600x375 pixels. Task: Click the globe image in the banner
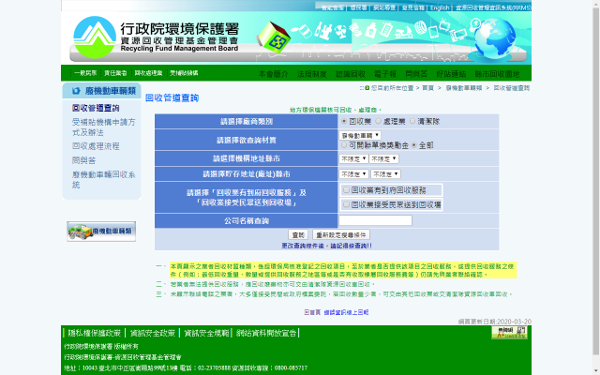(x=494, y=38)
